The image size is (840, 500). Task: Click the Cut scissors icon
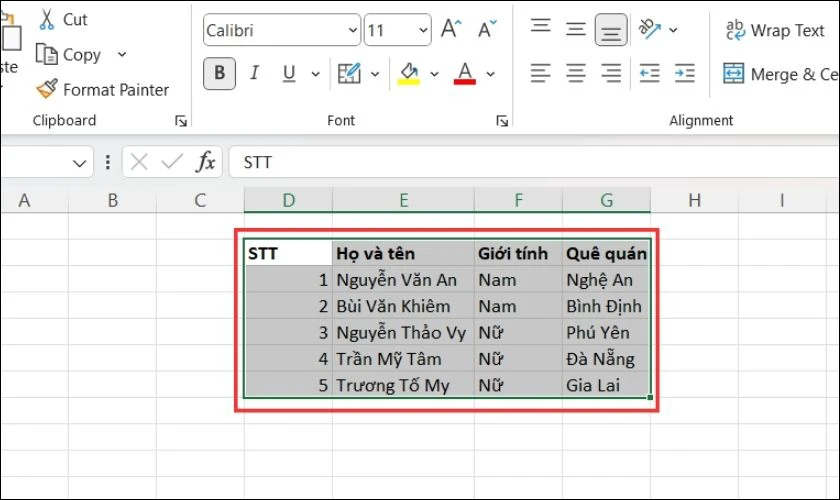[47, 19]
